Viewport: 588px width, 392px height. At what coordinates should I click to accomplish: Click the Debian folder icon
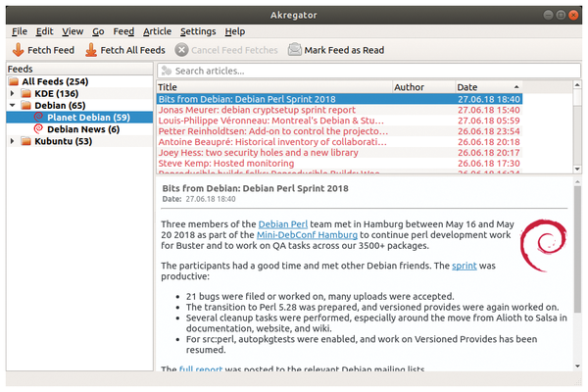tap(25, 106)
